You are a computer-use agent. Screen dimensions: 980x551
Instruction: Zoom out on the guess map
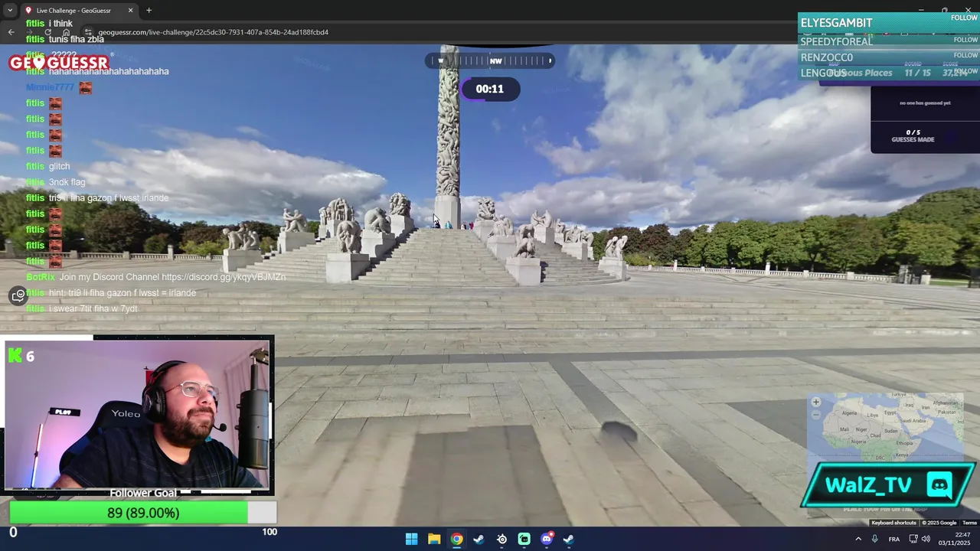(816, 415)
